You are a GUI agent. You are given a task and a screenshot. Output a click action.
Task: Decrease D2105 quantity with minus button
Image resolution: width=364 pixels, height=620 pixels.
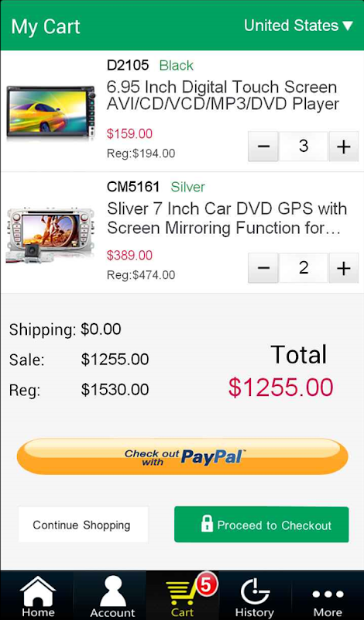263,146
